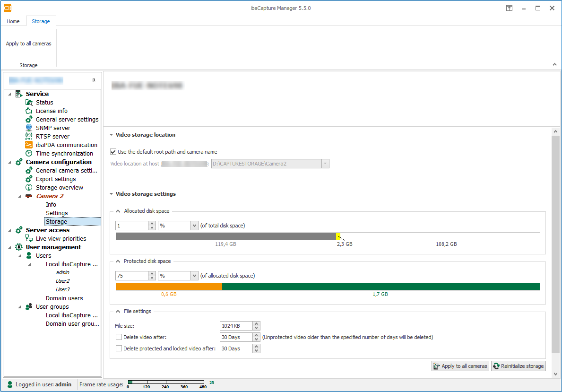
Task: Open the protected disk space unit dropdown
Action: click(194, 276)
